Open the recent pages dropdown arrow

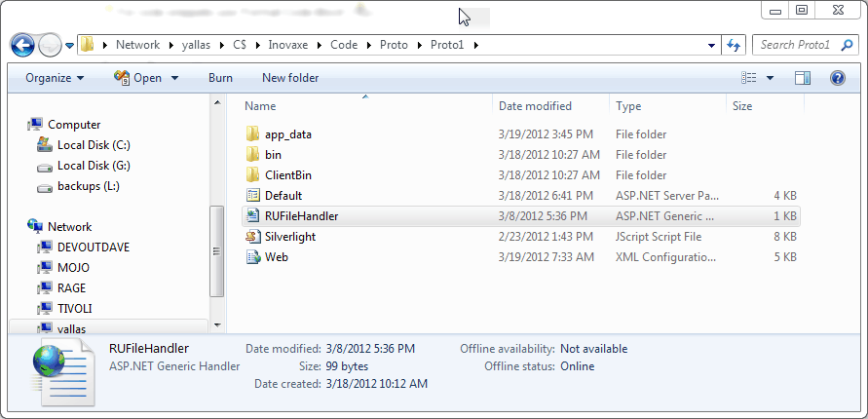70,45
